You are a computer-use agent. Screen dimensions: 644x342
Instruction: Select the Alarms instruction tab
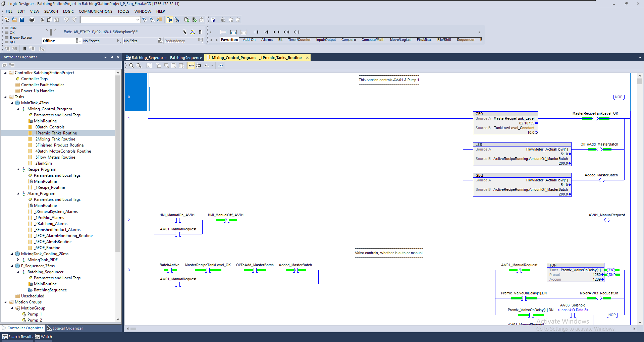coord(267,40)
